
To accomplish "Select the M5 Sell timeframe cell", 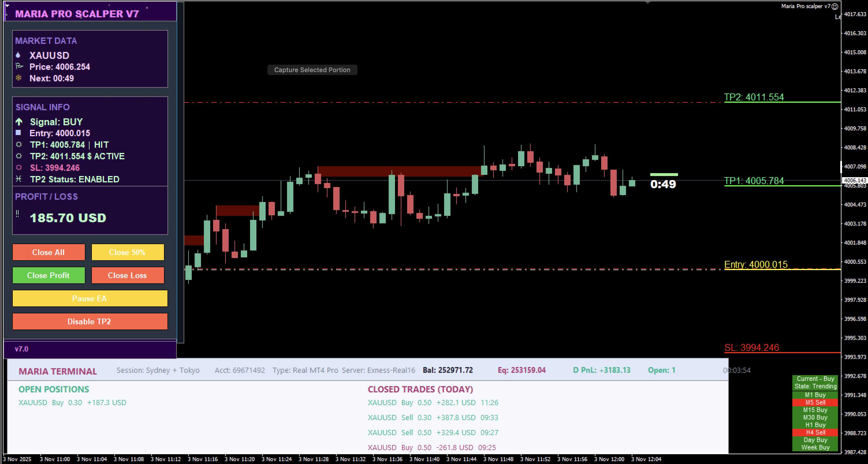I will click(815, 402).
